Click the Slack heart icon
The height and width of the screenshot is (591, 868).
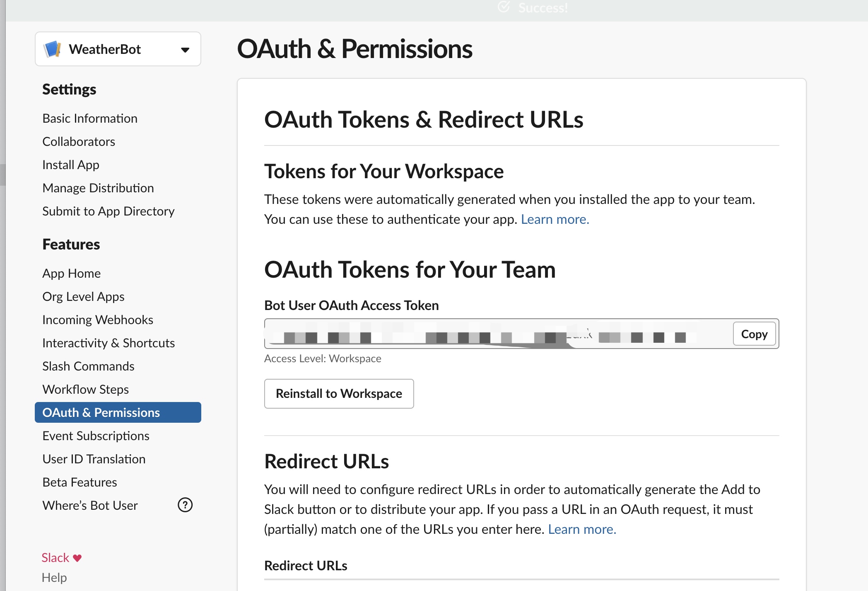pos(77,558)
